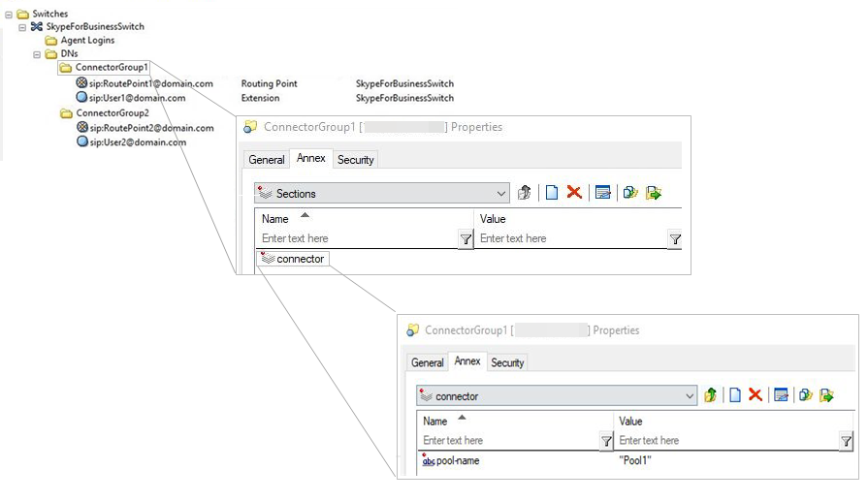Select the pool-name option row

[x=458, y=461]
